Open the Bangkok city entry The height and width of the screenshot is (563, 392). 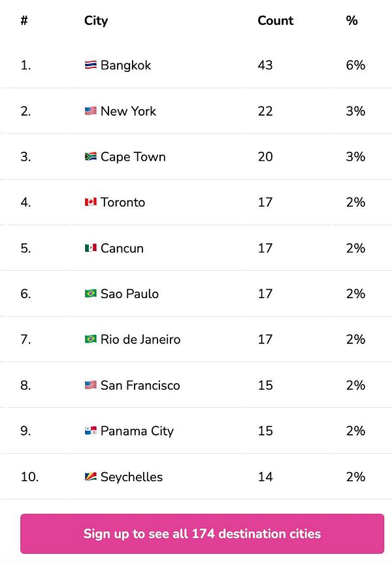click(x=125, y=65)
